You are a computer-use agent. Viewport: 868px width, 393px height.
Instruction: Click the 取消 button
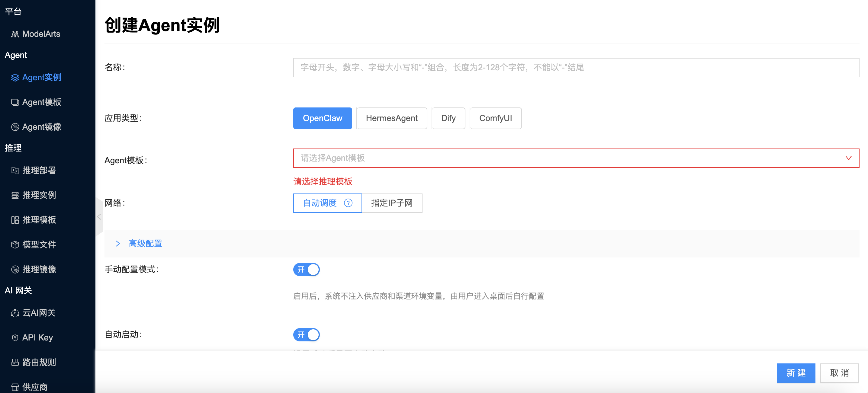[839, 373]
